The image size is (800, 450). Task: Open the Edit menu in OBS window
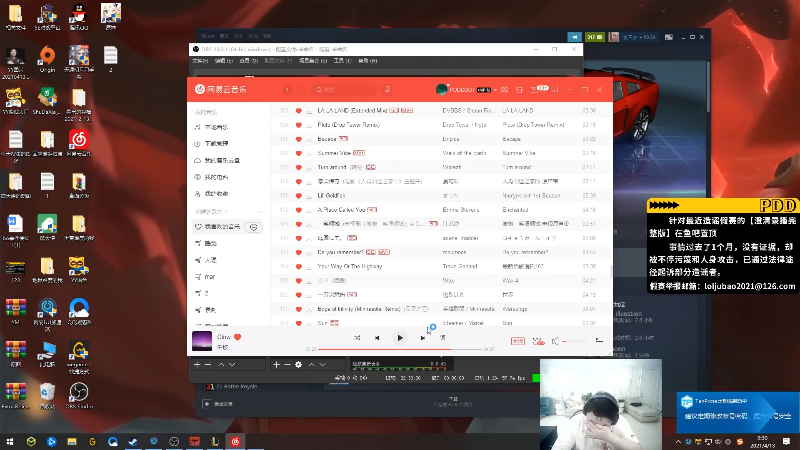[223, 61]
